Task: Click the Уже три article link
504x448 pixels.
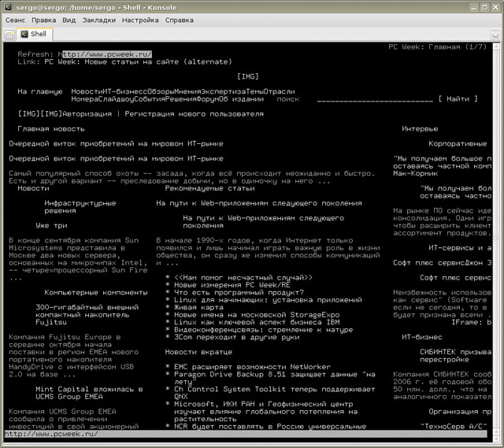Action: 51,226
